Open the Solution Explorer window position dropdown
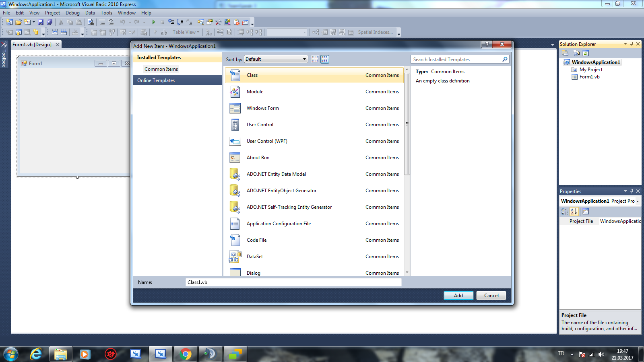This screenshot has height=362, width=644. click(x=625, y=44)
